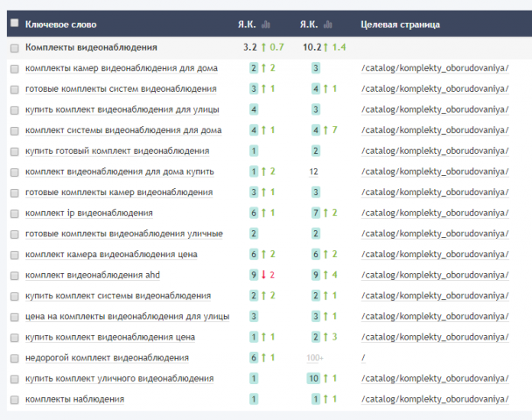Toggle the select-all checkbox in header
Screen dimensions: 532x420
pyautogui.click(x=15, y=23)
